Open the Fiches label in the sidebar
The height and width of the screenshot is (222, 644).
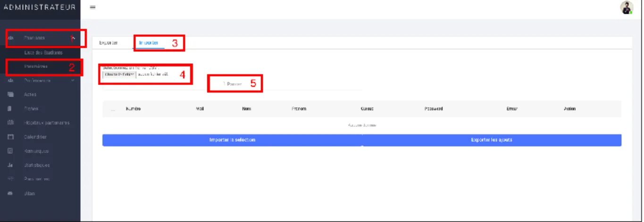tap(31, 109)
